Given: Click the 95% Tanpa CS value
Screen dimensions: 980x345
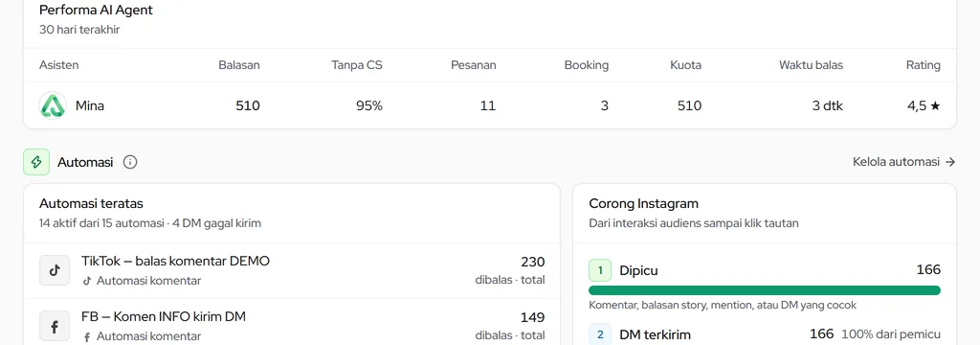Looking at the screenshot, I should click(369, 105).
